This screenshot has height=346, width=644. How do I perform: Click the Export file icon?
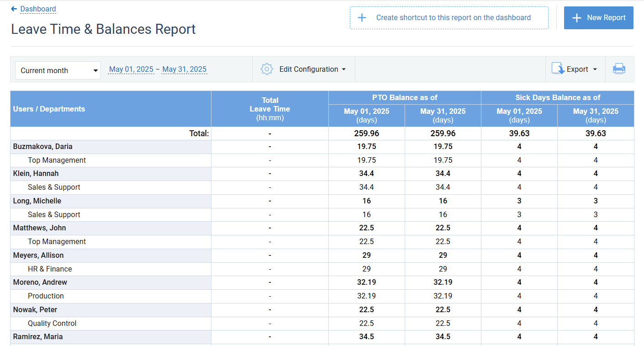point(558,69)
